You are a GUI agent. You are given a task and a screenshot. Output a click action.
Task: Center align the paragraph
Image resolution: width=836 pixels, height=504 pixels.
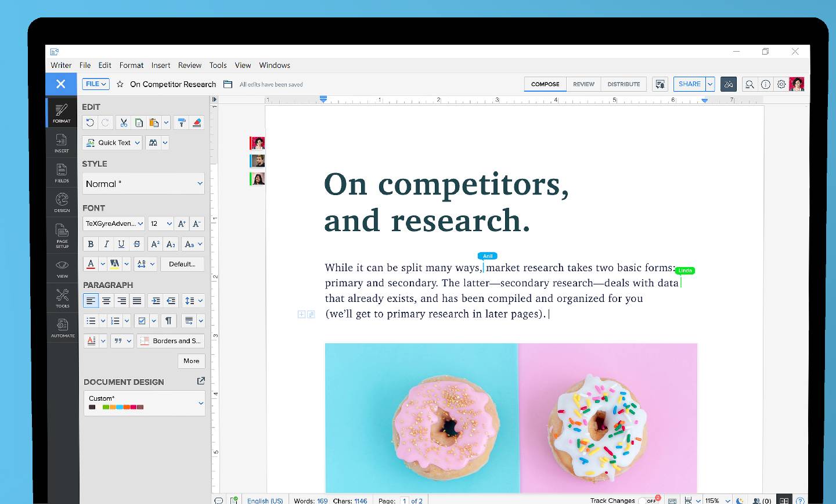106,301
